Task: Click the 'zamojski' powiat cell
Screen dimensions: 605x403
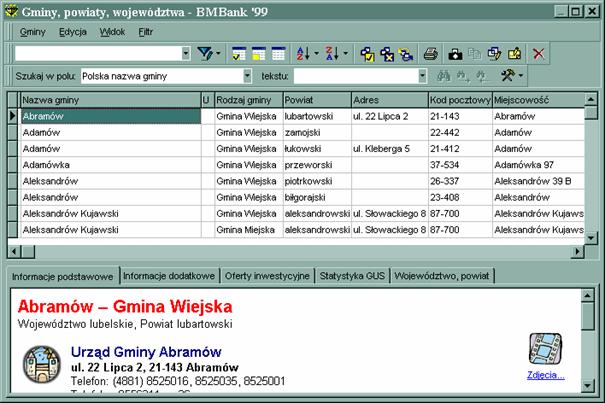Action: click(317, 132)
